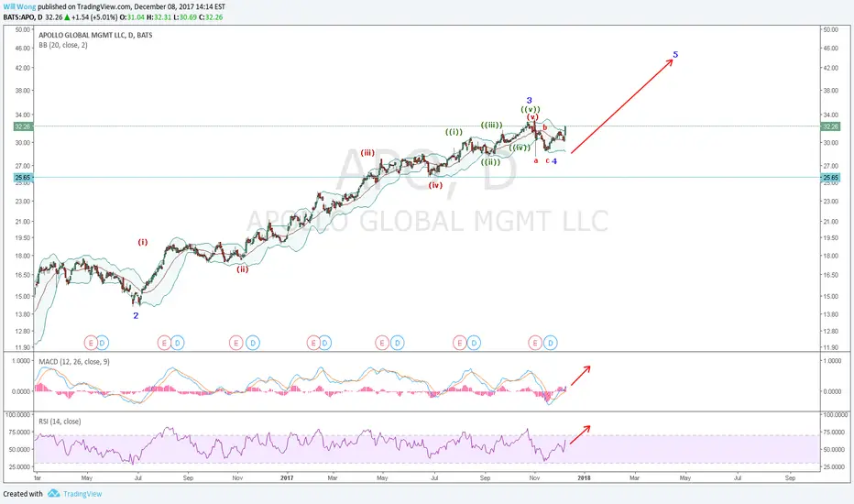Open the TradingView link after 'Created with'
The width and height of the screenshot is (854, 504).
coord(82,494)
